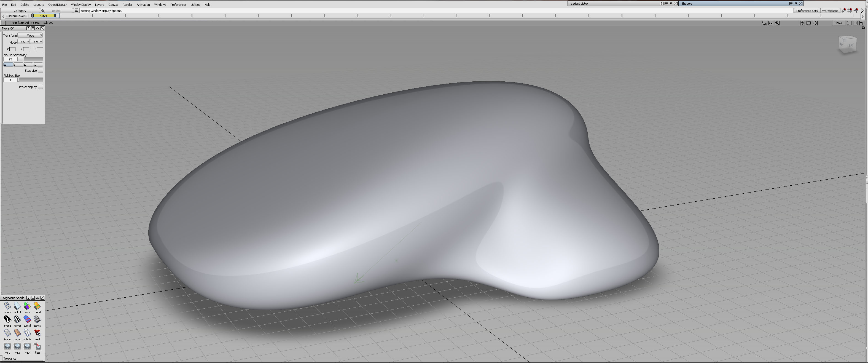Activate the horver horizontal/vertical stripes shader
The width and height of the screenshot is (868, 363).
[17, 319]
